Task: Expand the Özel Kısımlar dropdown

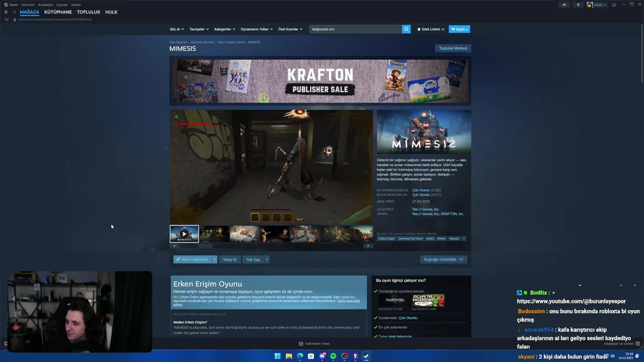Action: coord(290,29)
